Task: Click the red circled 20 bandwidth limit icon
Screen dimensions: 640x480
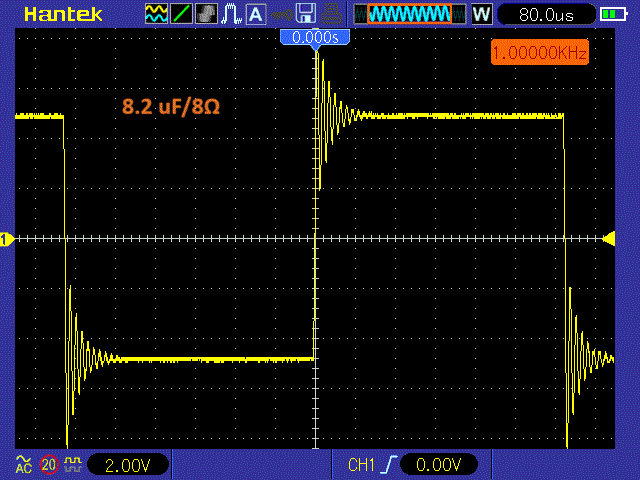Action: [x=49, y=464]
